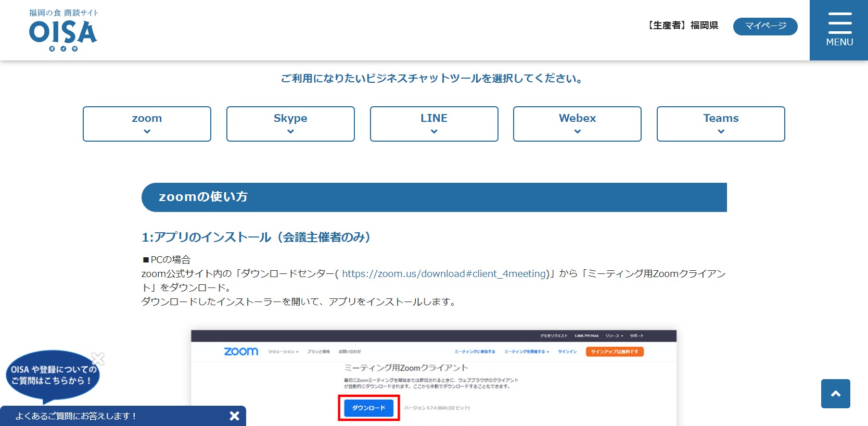Expand the Teams tool section

pyautogui.click(x=721, y=124)
